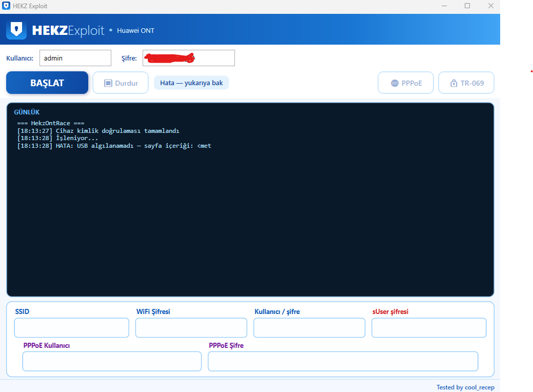533x392 pixels.
Task: Select the Kullanıcı / şifre result field
Action: pos(309,328)
